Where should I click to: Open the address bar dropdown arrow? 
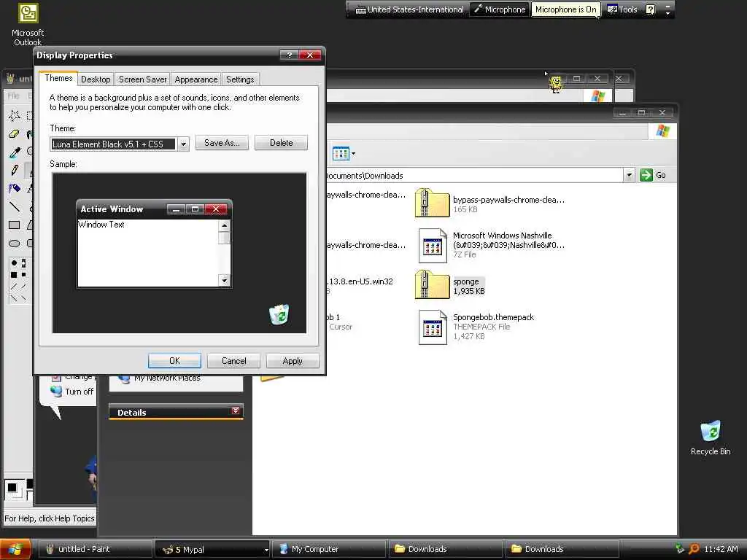629,175
